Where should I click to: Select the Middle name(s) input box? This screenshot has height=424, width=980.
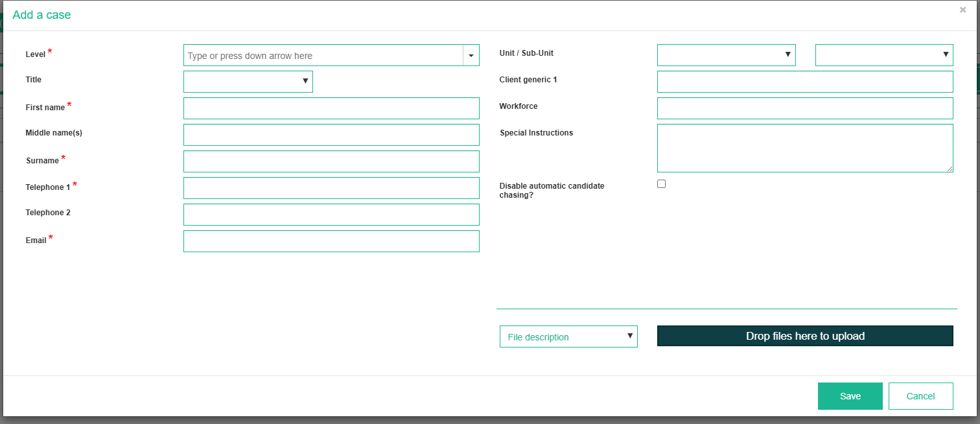click(x=331, y=135)
